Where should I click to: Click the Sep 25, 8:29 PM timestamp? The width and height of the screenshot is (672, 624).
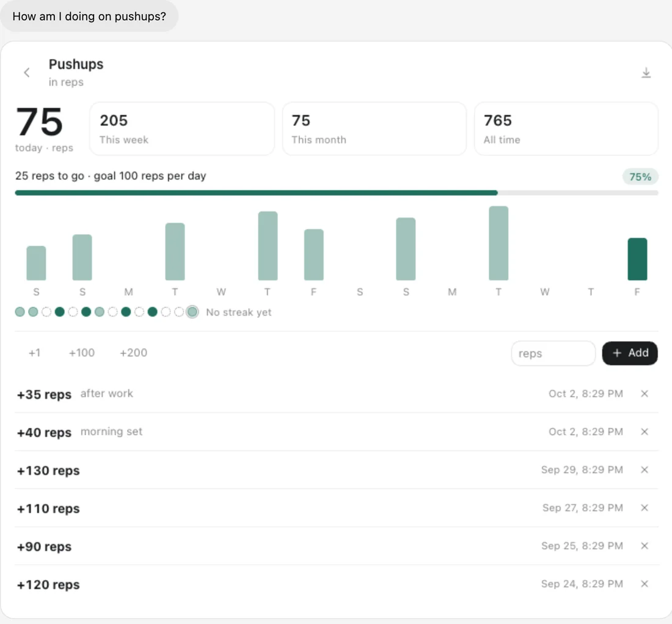click(582, 546)
